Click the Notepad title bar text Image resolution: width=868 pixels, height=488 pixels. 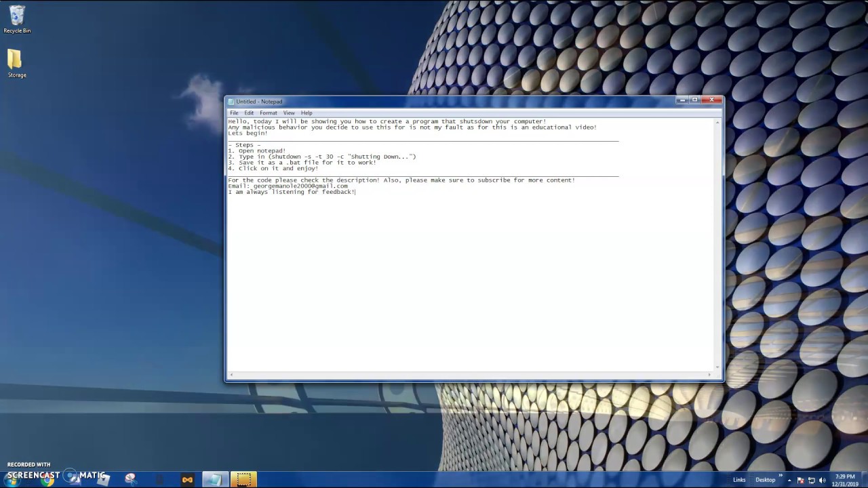(x=259, y=102)
